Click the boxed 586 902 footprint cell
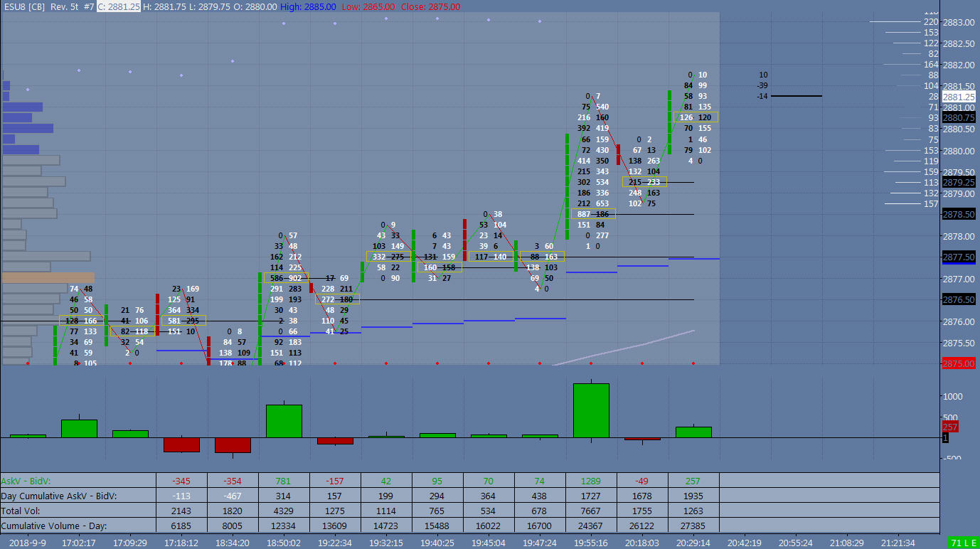980x549 pixels. tap(286, 278)
